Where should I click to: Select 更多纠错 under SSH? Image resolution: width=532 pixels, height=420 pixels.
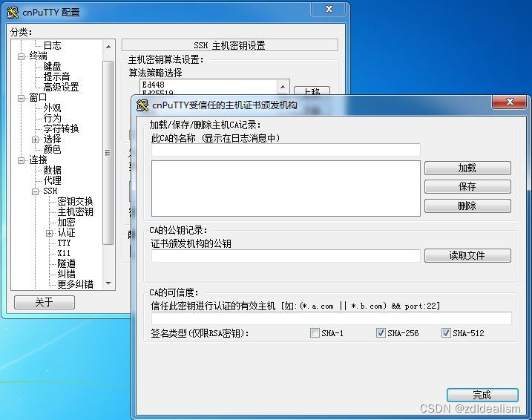click(x=76, y=285)
